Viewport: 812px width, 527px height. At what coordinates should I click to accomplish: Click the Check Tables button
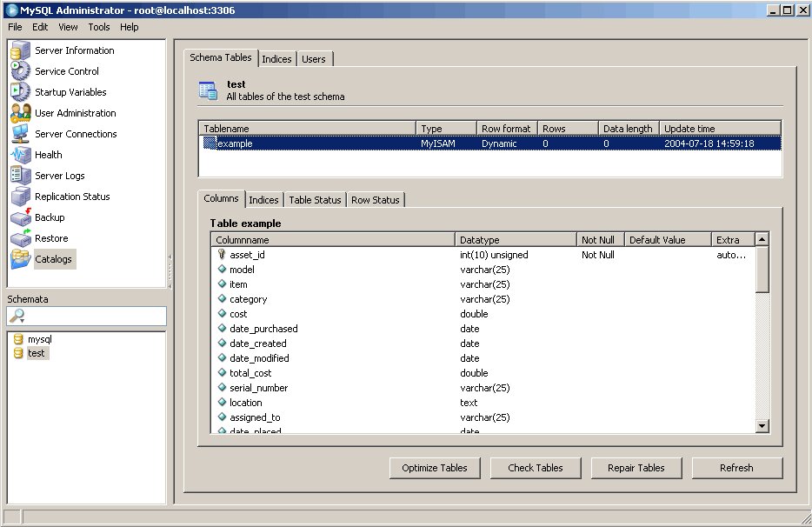tap(536, 468)
